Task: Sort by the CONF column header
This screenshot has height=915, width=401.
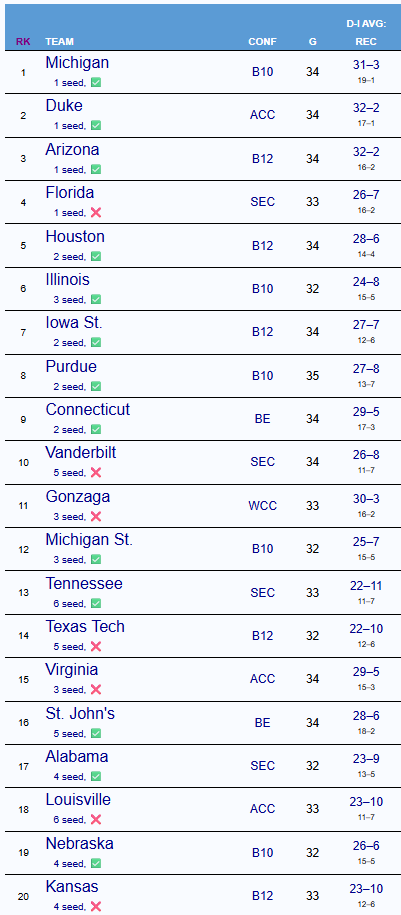Action: click(x=263, y=42)
